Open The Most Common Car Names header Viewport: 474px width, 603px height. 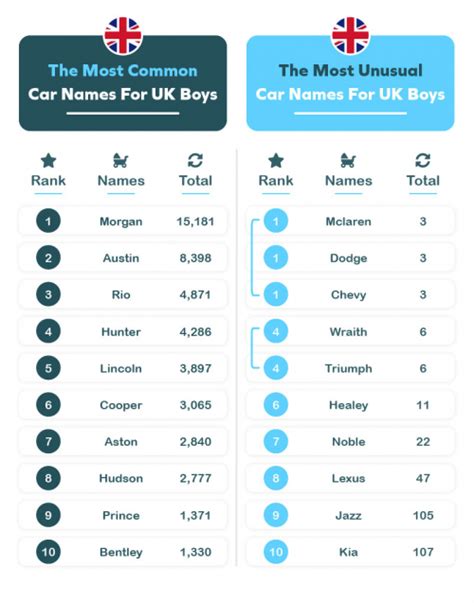tap(123, 83)
